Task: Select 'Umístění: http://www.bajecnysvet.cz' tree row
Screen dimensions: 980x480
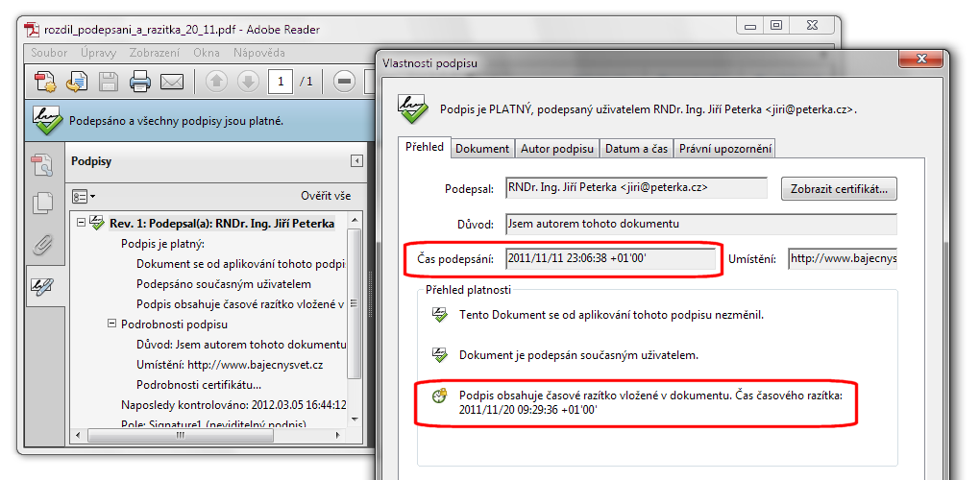Action: 230,365
